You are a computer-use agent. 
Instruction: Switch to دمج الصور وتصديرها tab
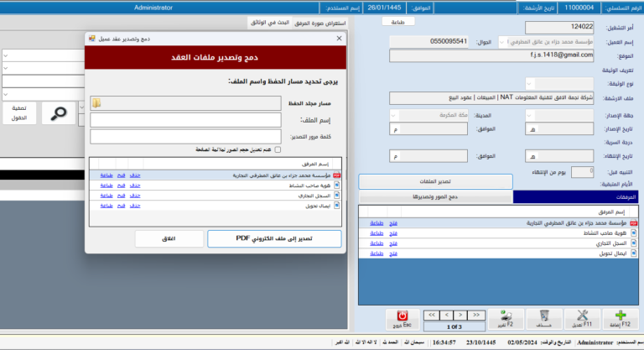click(435, 196)
